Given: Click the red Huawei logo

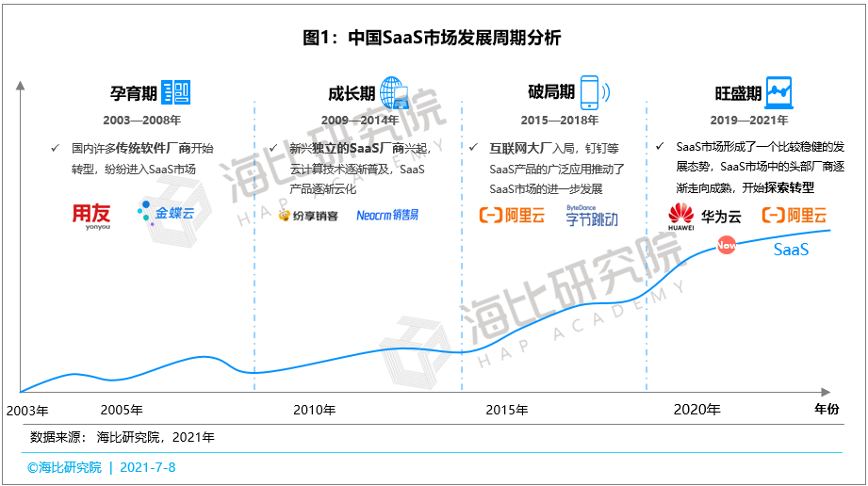Looking at the screenshot, I should pyautogui.click(x=681, y=216).
